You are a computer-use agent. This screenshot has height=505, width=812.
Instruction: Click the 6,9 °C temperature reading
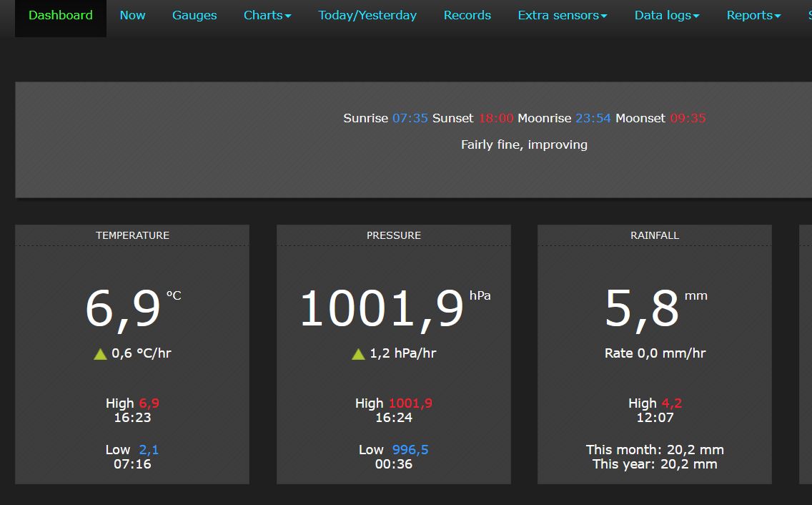(x=123, y=309)
